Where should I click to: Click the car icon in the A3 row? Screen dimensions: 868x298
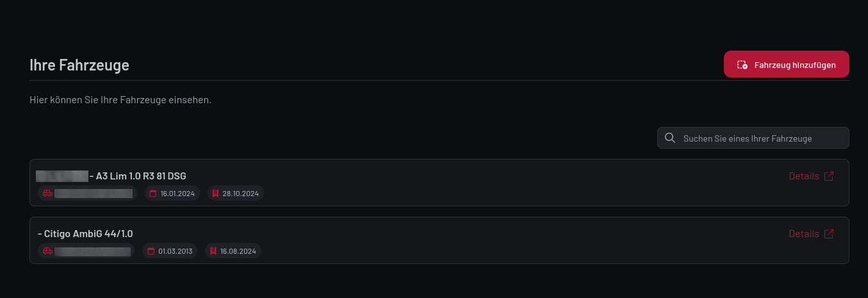click(x=47, y=194)
